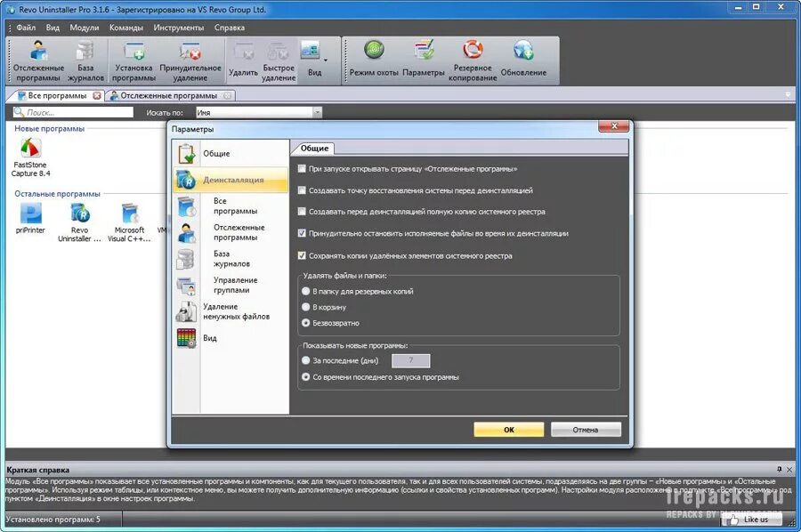Select Безвозвратно radio option

click(306, 323)
